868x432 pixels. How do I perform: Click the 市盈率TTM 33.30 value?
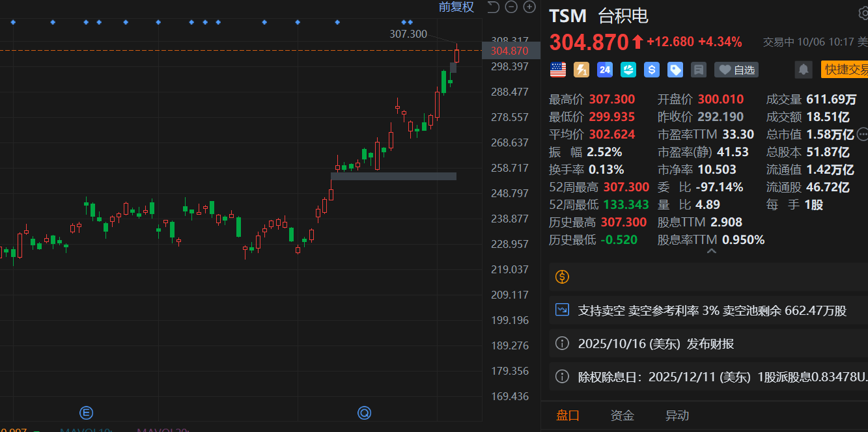(x=738, y=135)
